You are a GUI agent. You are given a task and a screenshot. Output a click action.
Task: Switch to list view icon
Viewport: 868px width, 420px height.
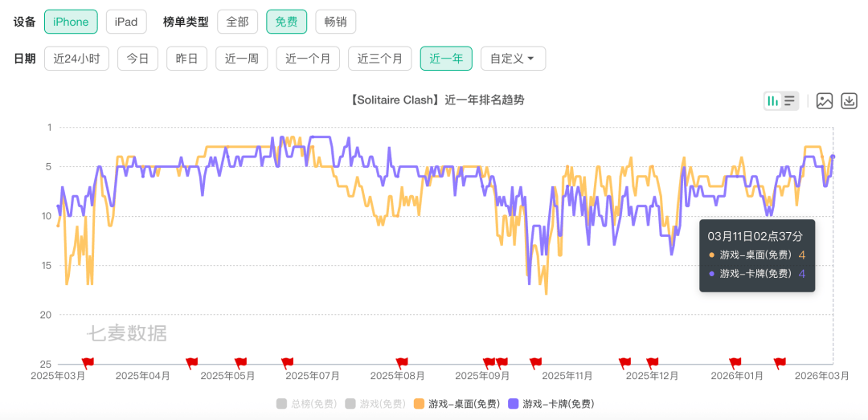point(790,101)
